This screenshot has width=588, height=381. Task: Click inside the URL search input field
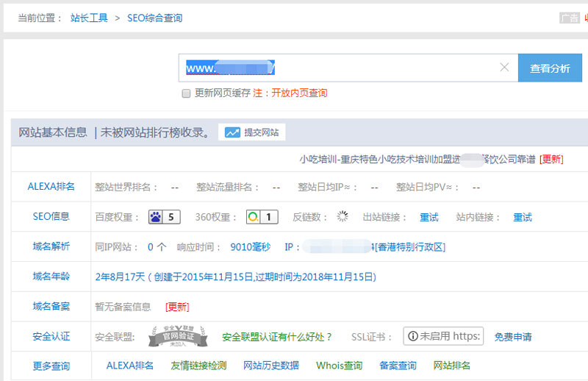tap(348, 68)
